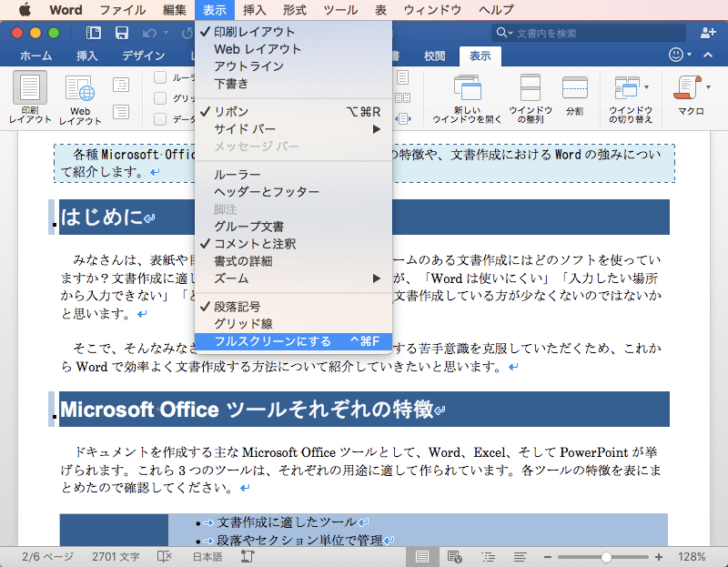Click the 2701 文字 word count
Viewport: 728px width, 567px height.
[x=116, y=557]
